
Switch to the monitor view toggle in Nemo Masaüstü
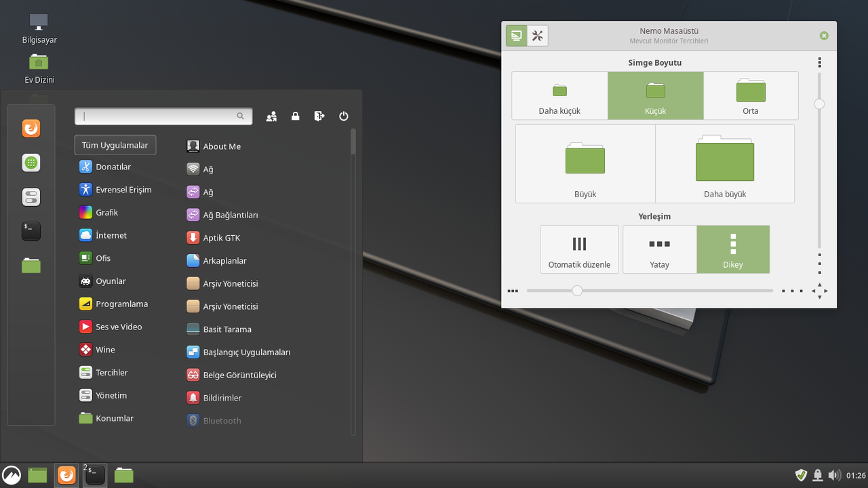click(x=517, y=36)
